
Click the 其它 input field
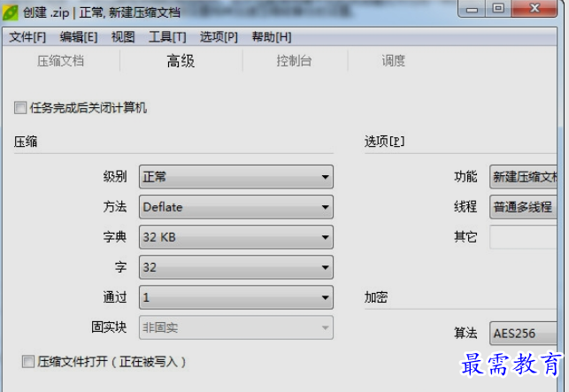coord(523,237)
